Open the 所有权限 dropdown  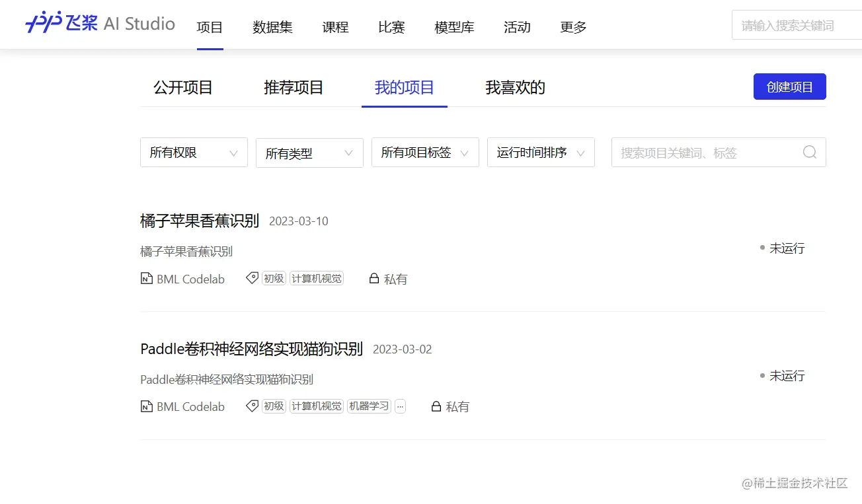194,153
